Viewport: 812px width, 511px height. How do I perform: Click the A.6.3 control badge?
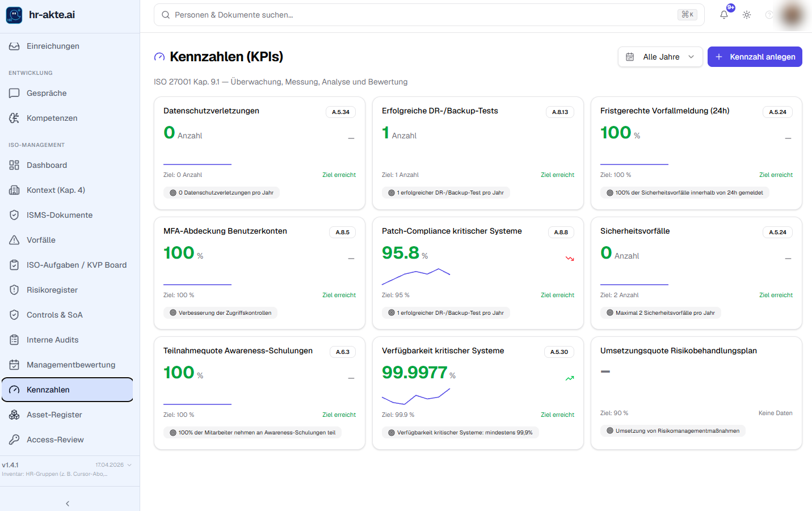click(x=342, y=352)
